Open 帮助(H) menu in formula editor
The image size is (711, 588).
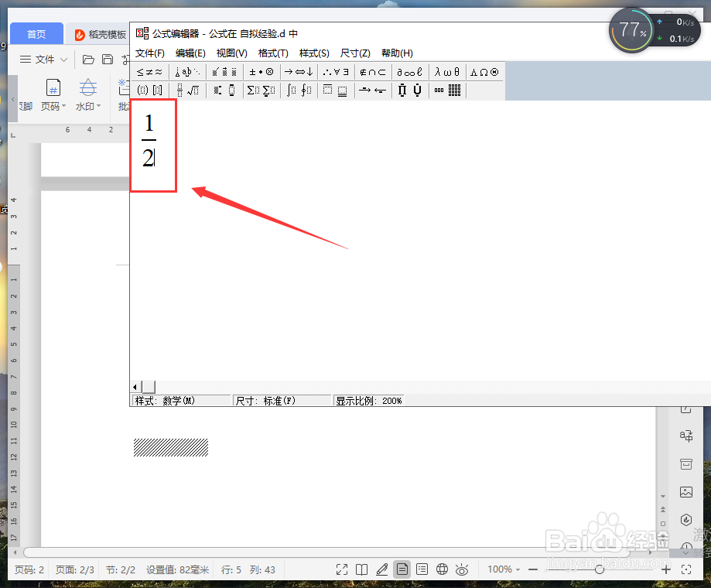(397, 53)
